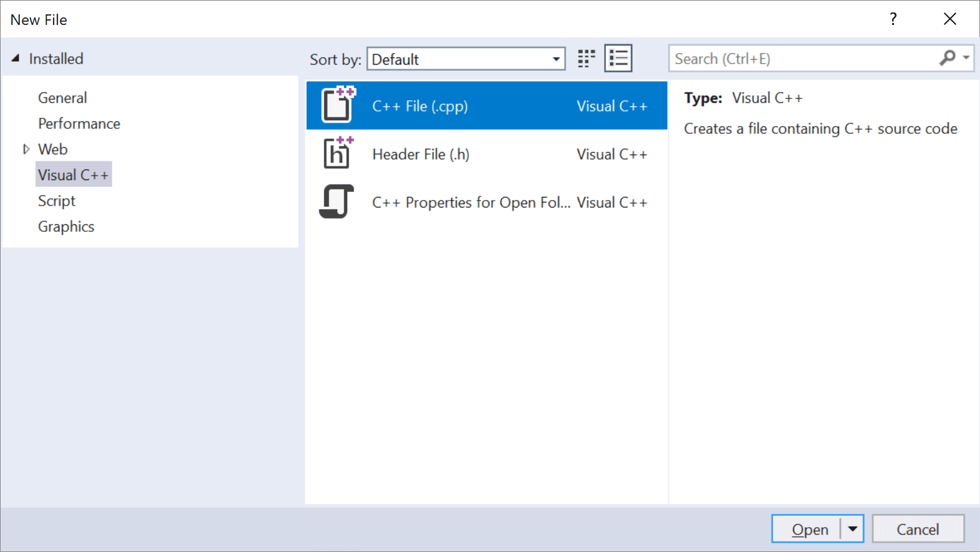Viewport: 980px width, 552px height.
Task: Select the Script category
Action: pyautogui.click(x=57, y=201)
